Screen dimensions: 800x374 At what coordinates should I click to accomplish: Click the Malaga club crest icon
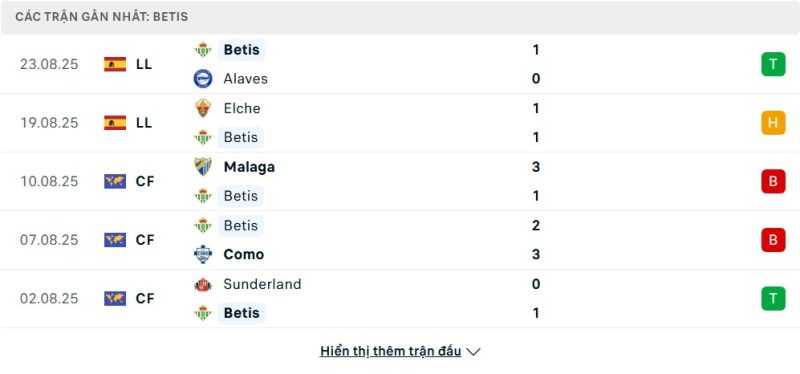pyautogui.click(x=203, y=167)
